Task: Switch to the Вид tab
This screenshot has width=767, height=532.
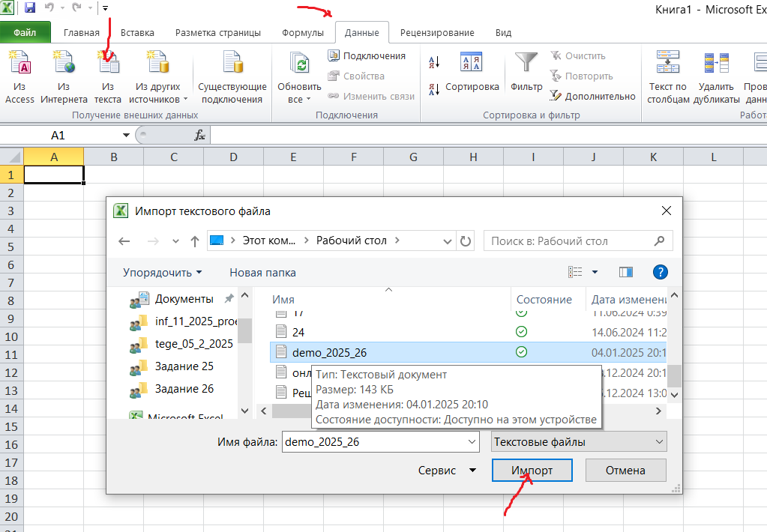Action: point(503,33)
